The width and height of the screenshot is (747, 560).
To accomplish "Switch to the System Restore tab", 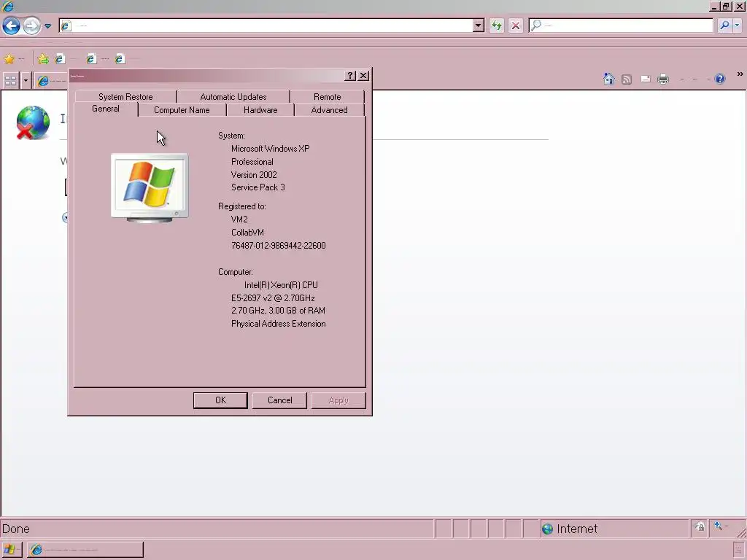I will click(125, 97).
